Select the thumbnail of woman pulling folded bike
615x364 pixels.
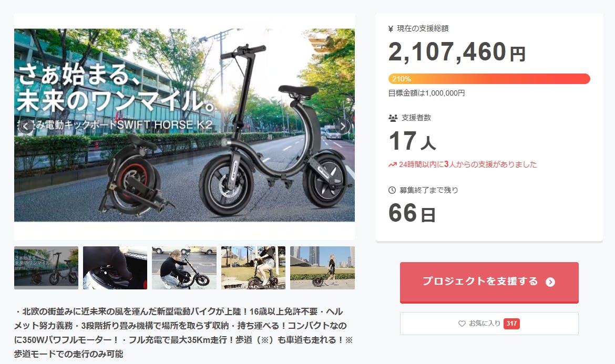(322, 268)
